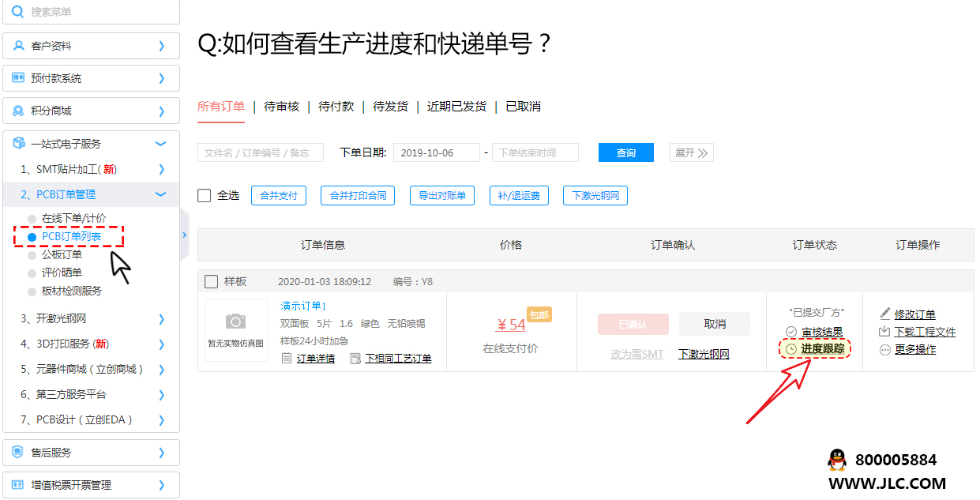Click the QQ penguin customer service icon
Screen dimensions: 980x500
pos(836,460)
